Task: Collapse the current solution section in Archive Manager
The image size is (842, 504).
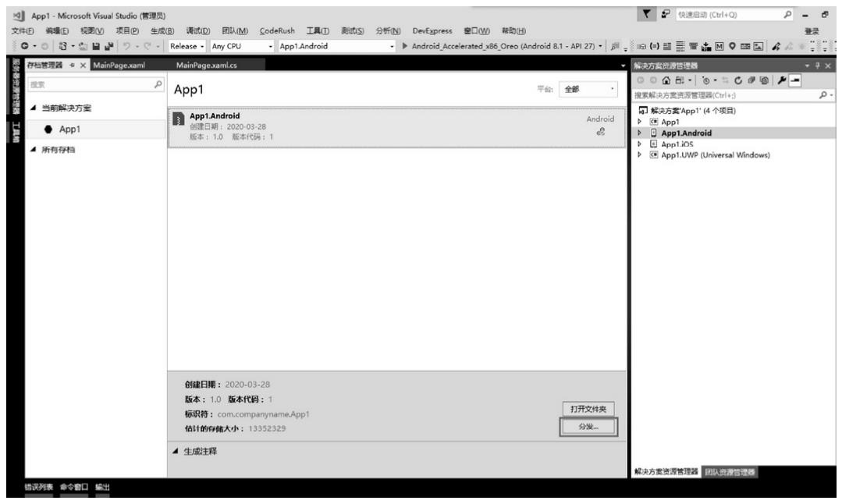Action: [x=34, y=108]
